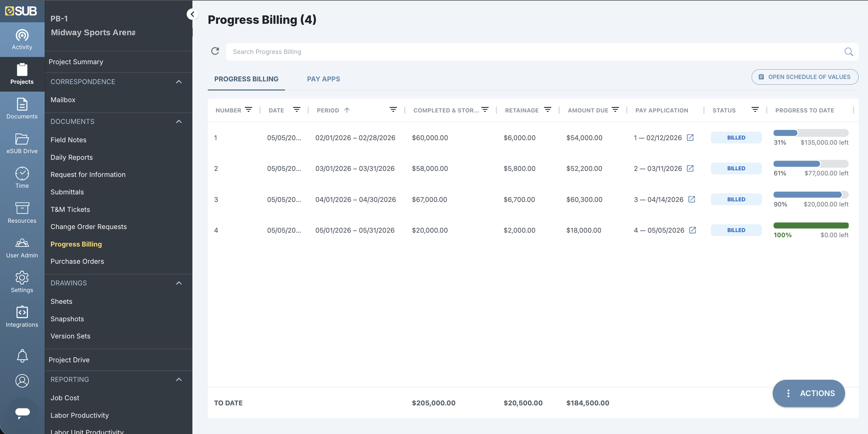Screen dimensions: 868x434
Task: Filter the Retainage column
Action: 548,110
